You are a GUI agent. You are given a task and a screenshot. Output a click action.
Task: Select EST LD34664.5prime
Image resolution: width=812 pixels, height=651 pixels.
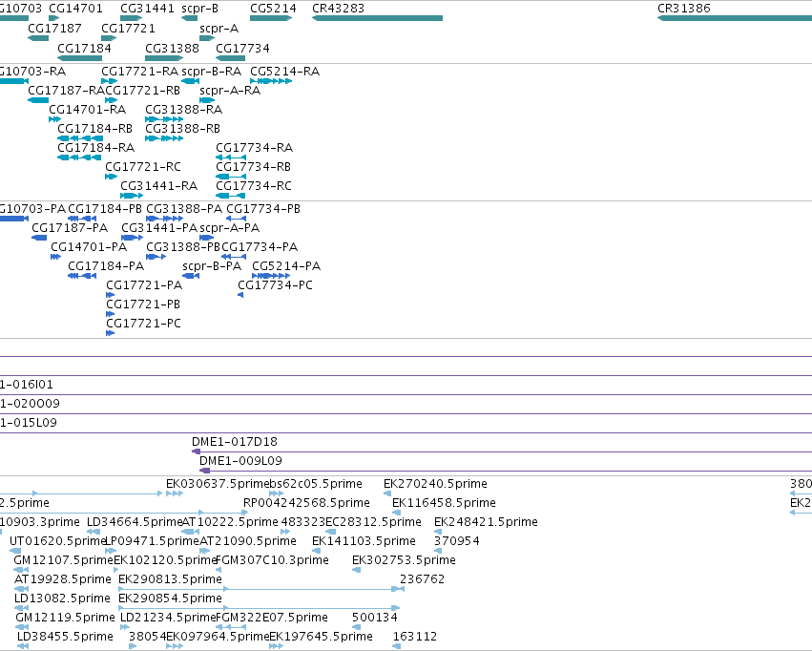tap(135, 522)
